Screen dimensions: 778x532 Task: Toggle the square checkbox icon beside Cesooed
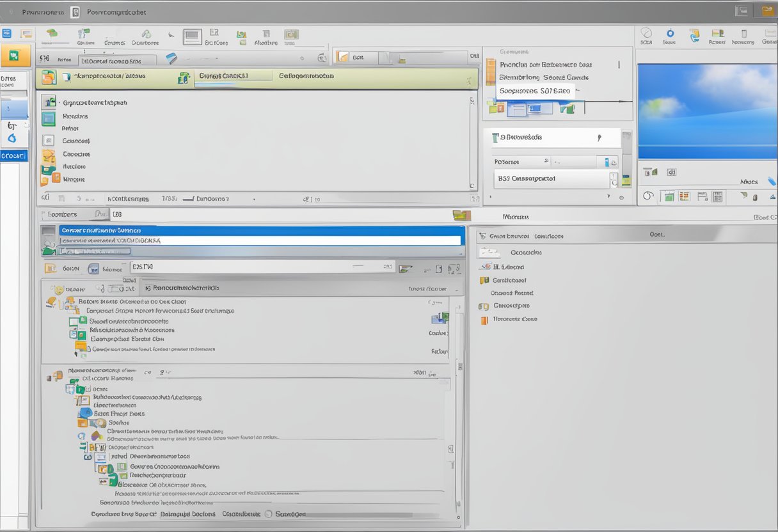pos(48,141)
